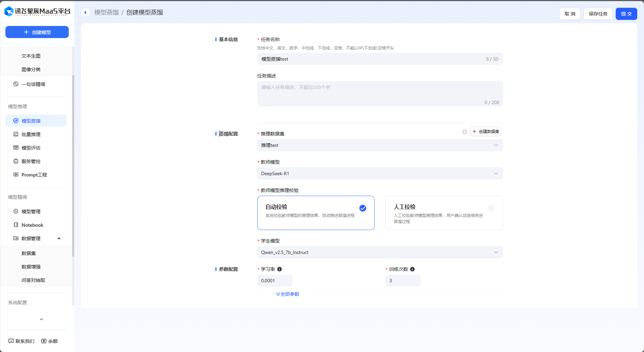Click the 联系我们 chat icon
The height and width of the screenshot is (352, 644).
tap(11, 341)
